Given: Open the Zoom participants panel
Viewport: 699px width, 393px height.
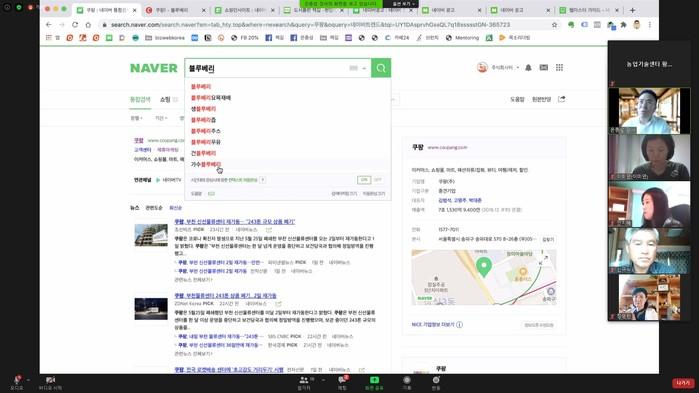Looking at the screenshot, I should pyautogui.click(x=304, y=383).
